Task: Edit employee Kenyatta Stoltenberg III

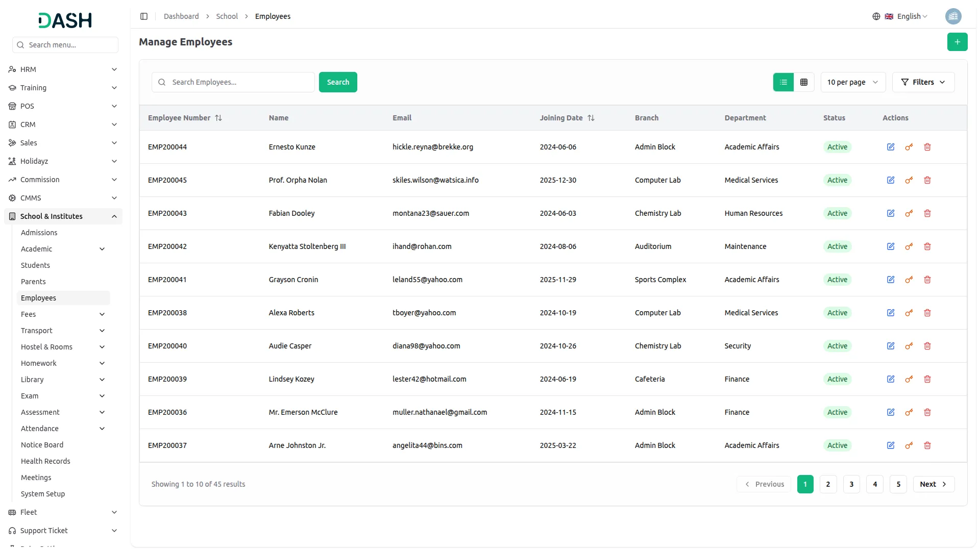Action: (891, 246)
